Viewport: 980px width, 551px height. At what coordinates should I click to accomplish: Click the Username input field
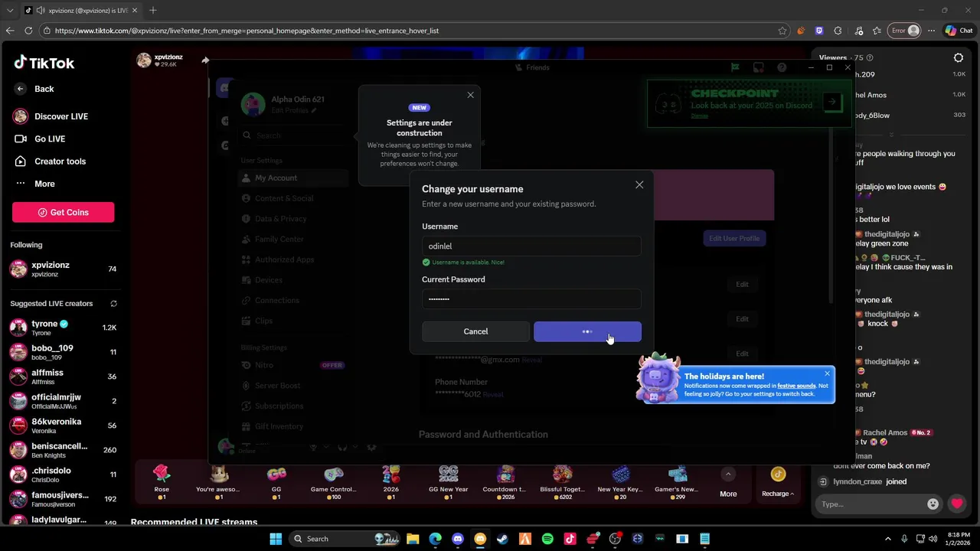coord(531,246)
